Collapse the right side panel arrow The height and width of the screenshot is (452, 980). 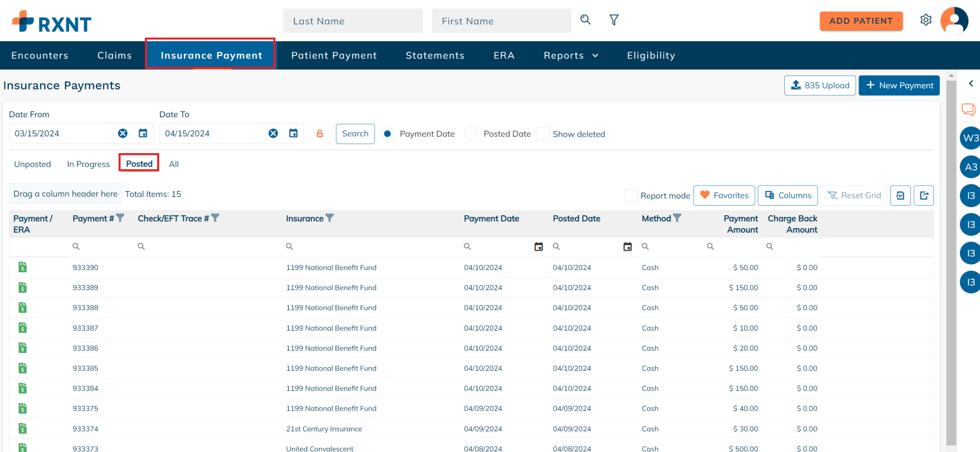[x=971, y=84]
